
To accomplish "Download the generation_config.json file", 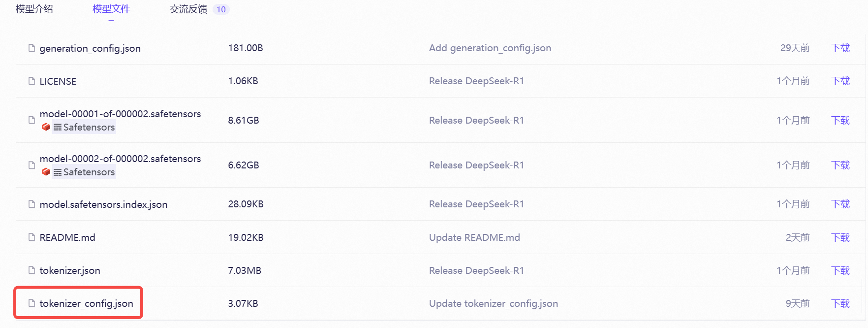I will click(840, 48).
